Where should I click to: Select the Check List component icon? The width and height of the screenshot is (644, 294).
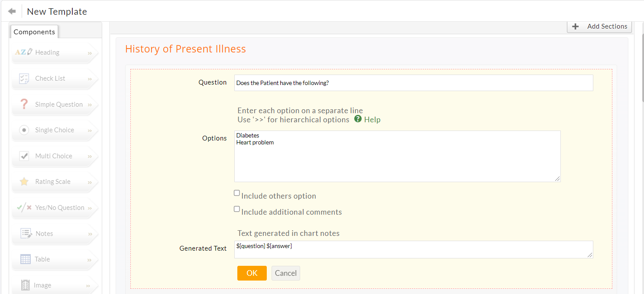pos(24,78)
